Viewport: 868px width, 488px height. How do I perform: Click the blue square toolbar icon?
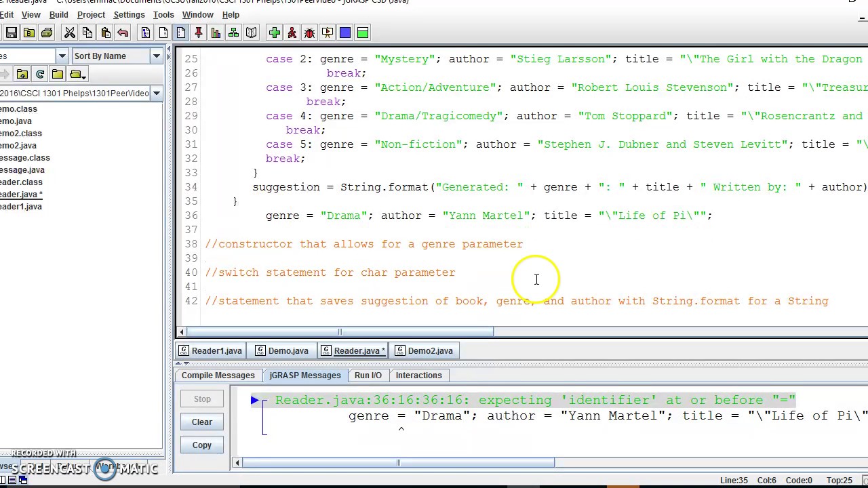tap(344, 33)
